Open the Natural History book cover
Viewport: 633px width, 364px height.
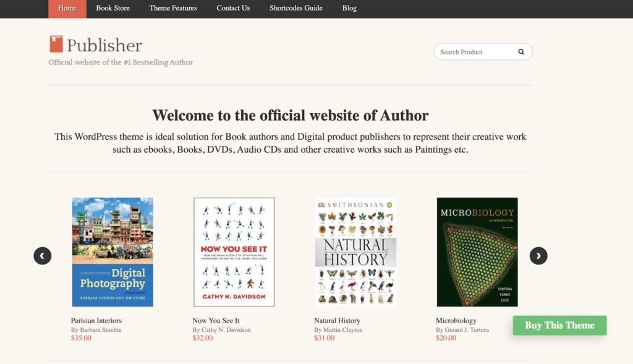click(355, 252)
